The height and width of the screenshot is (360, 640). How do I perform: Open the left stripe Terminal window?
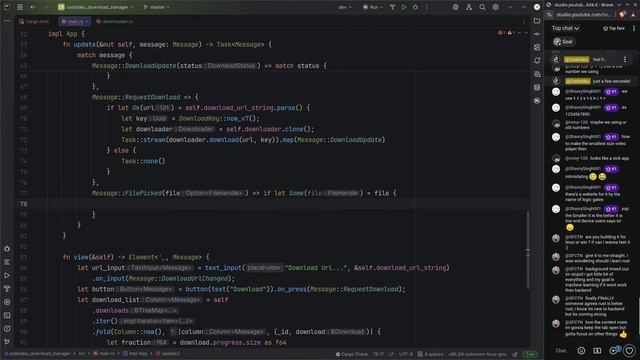7,315
